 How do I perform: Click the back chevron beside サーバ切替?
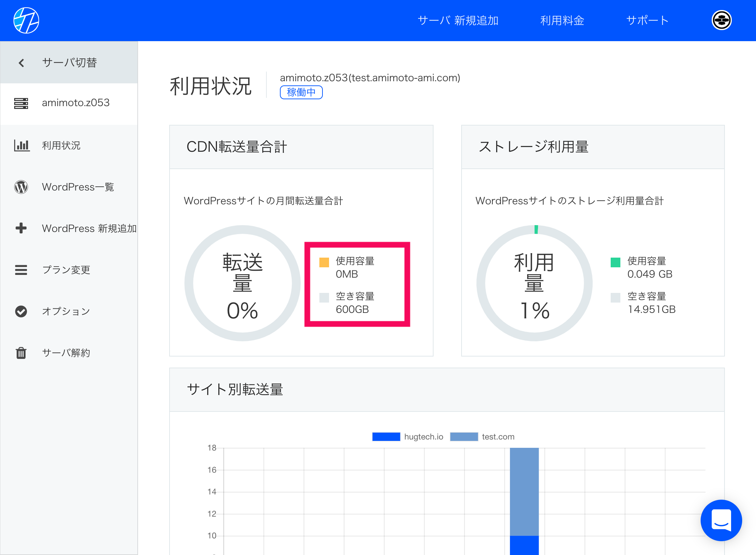21,63
